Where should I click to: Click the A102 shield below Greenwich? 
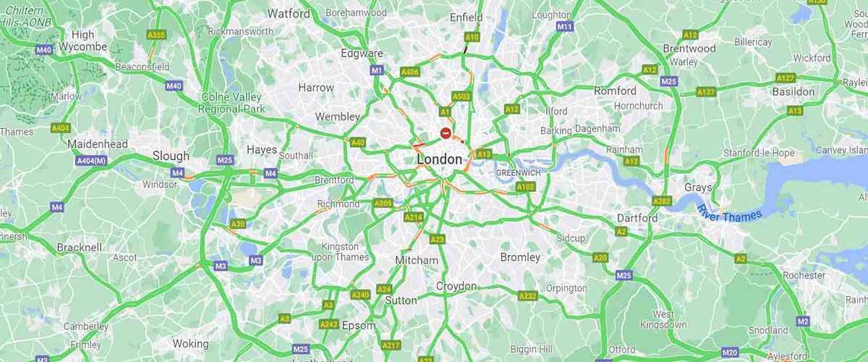tap(525, 187)
